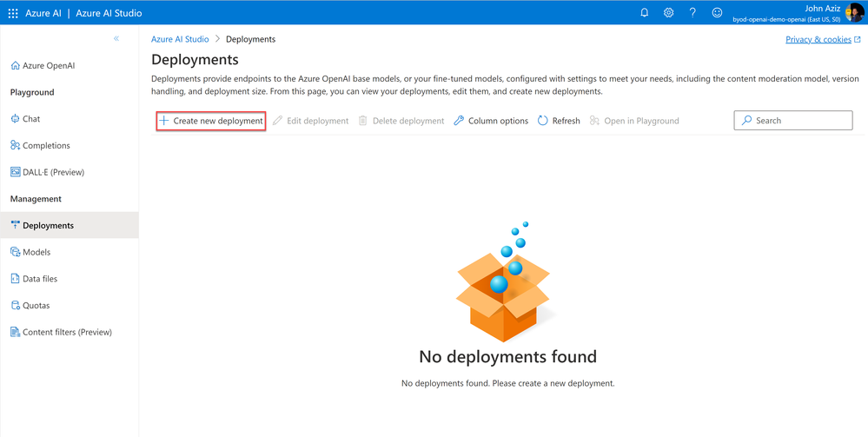Click the Search deployments field
Image resolution: width=868 pixels, height=437 pixels.
click(x=792, y=120)
